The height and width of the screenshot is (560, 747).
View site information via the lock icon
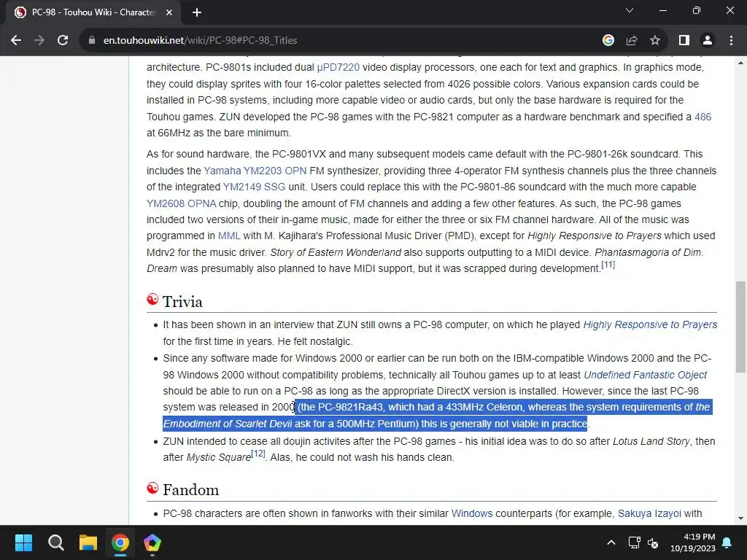[x=92, y=41]
